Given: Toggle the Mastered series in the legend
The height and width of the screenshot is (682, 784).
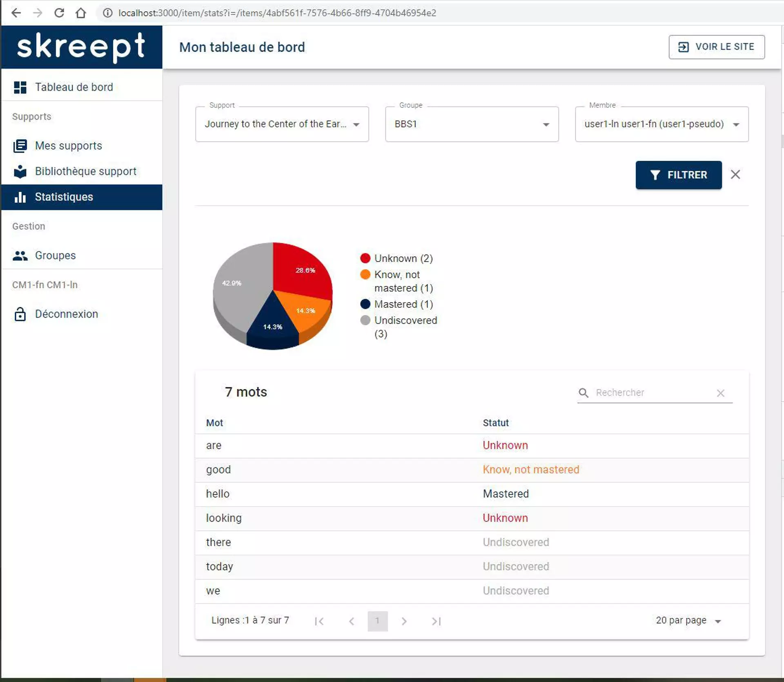Looking at the screenshot, I should (x=366, y=304).
